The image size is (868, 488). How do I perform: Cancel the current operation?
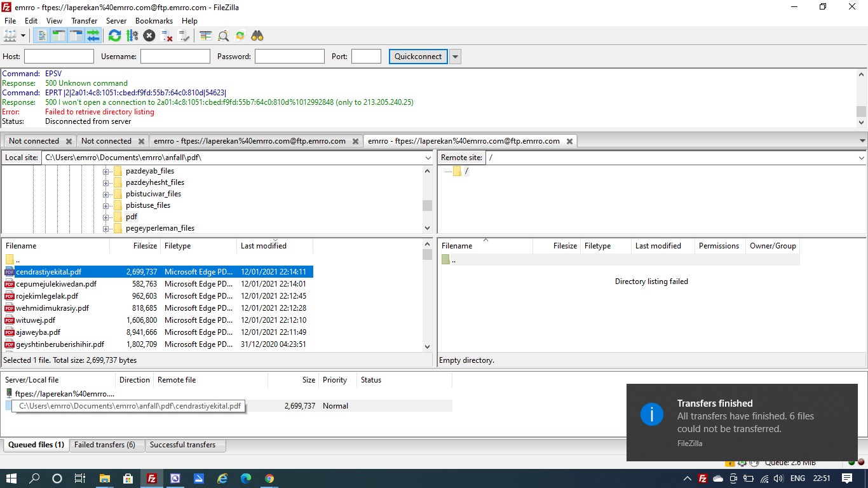(x=149, y=36)
